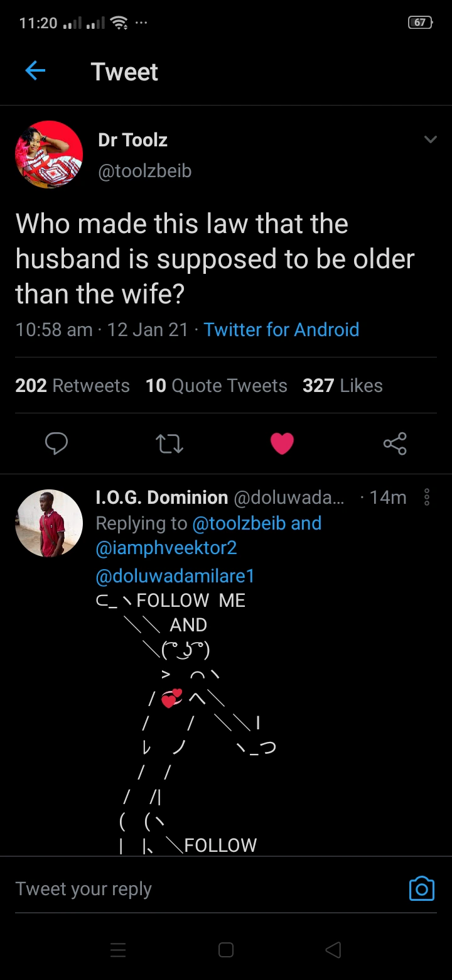Image resolution: width=452 pixels, height=980 pixels.
Task: Tap the Android home square button
Action: click(226, 950)
